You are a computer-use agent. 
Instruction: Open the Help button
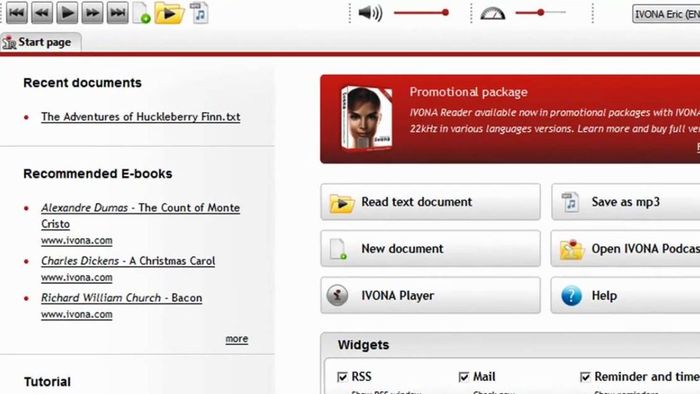pos(625,295)
